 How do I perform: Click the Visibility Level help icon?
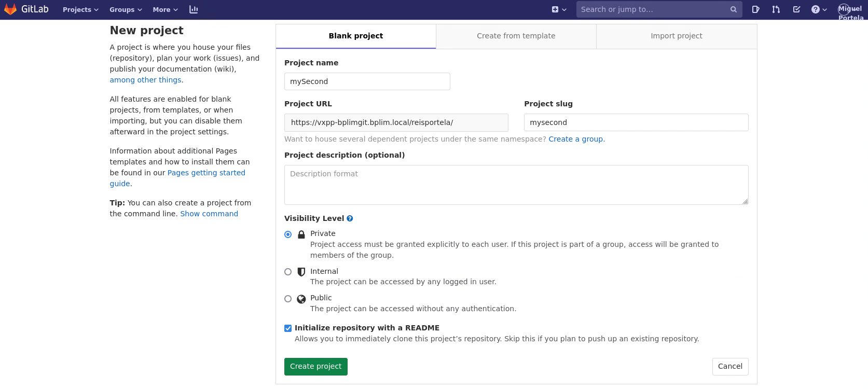(350, 218)
